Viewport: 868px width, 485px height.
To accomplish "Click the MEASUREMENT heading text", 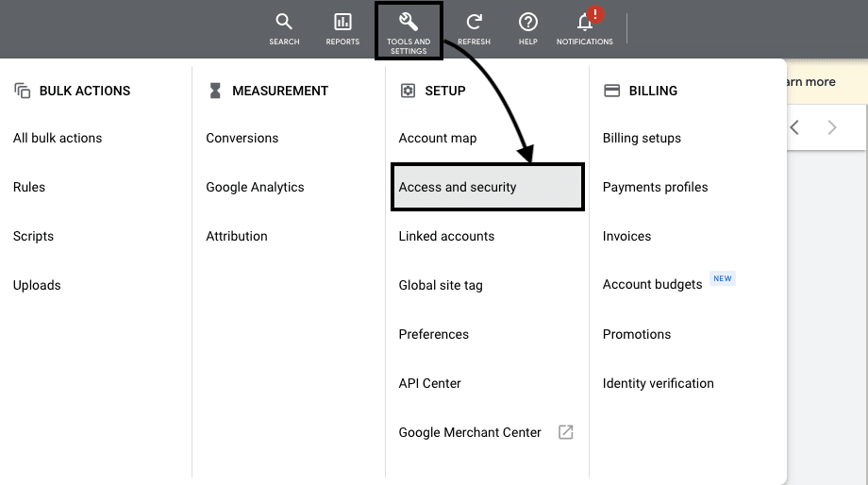I will point(280,91).
